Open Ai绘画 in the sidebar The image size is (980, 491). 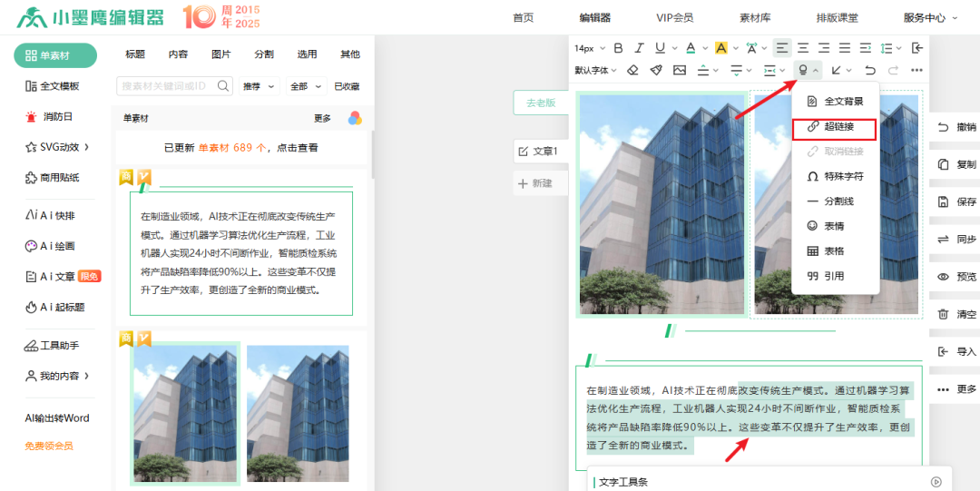coord(50,246)
